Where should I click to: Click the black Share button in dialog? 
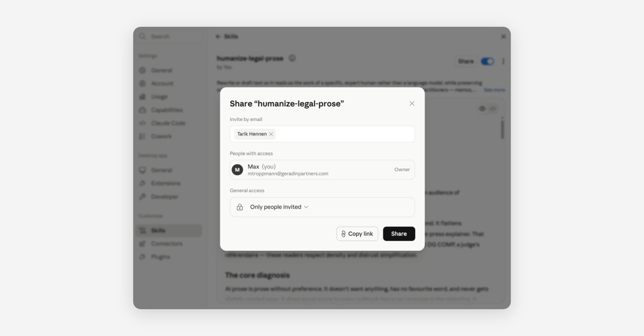pyautogui.click(x=399, y=234)
